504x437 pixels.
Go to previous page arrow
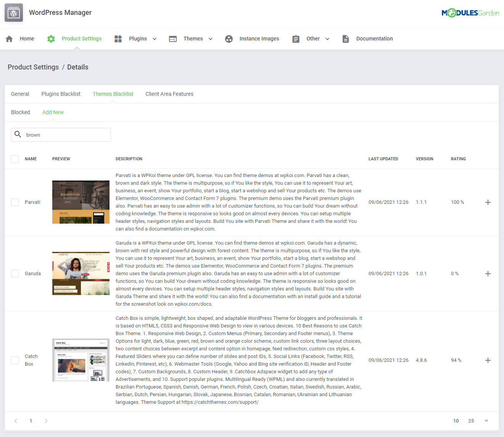point(16,421)
